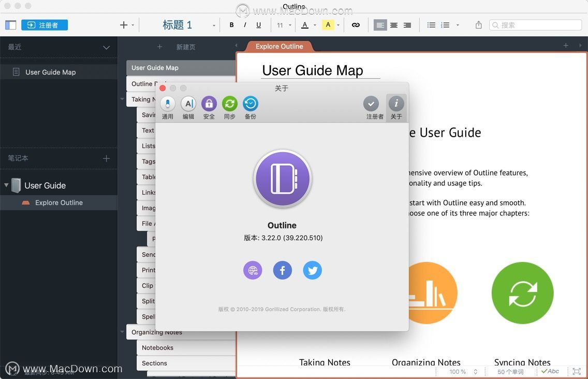The width and height of the screenshot is (588, 379).
Task: Apply bulleted list formatting
Action: 431,25
